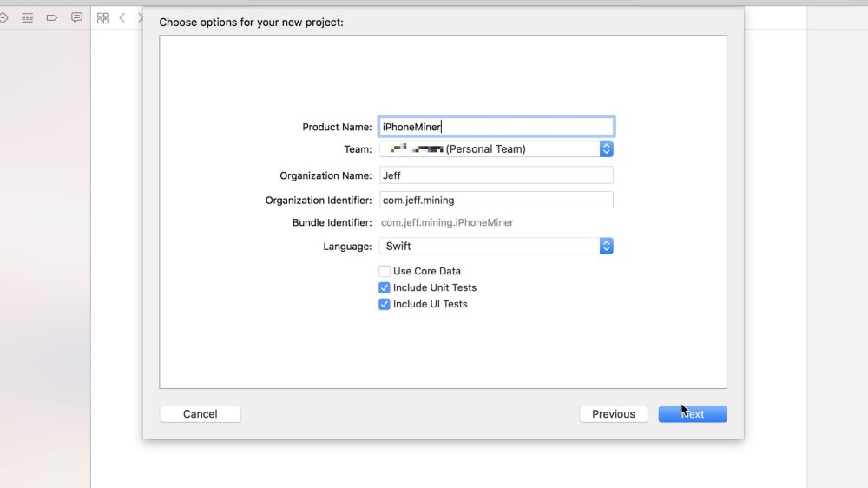Click the 'Choose options for your new project' heading
Screen dimensions: 868x488
[251, 22]
